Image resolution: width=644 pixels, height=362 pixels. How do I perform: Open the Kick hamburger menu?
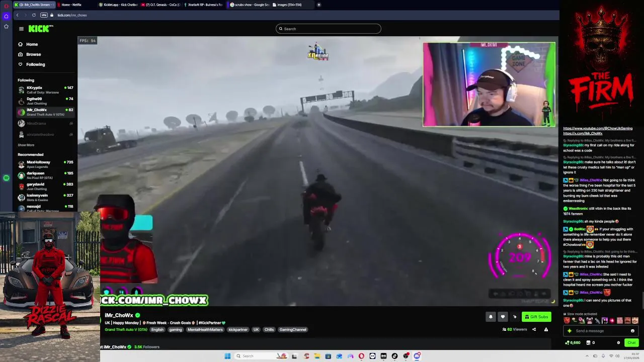[21, 29]
